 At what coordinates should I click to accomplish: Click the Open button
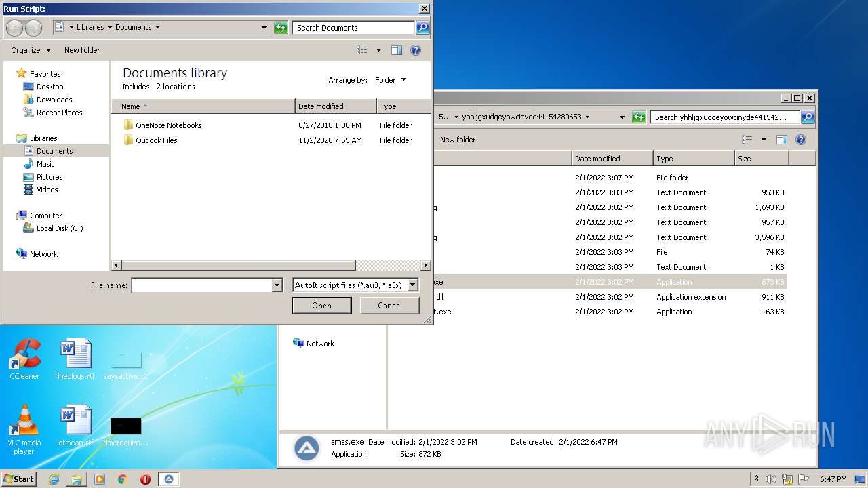[321, 306]
